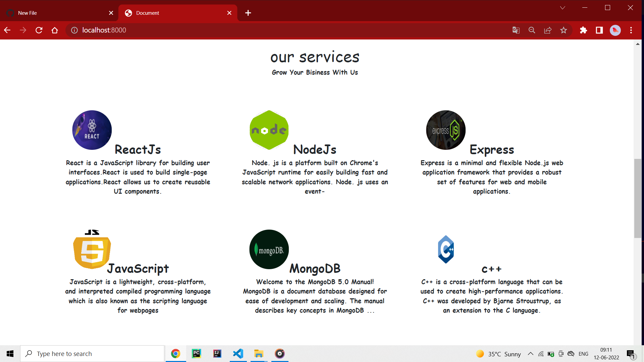644x362 pixels.
Task: Open File Explorer from the taskbar
Action: pyautogui.click(x=259, y=354)
